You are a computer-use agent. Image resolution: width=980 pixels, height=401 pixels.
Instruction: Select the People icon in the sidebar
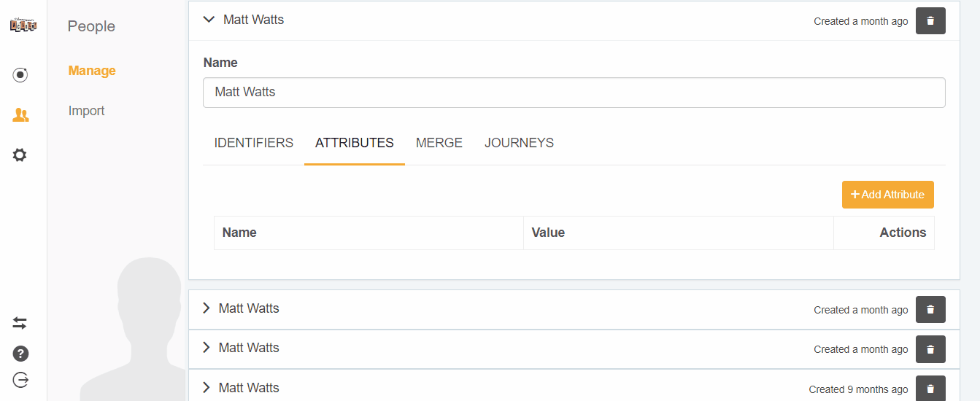[20, 115]
